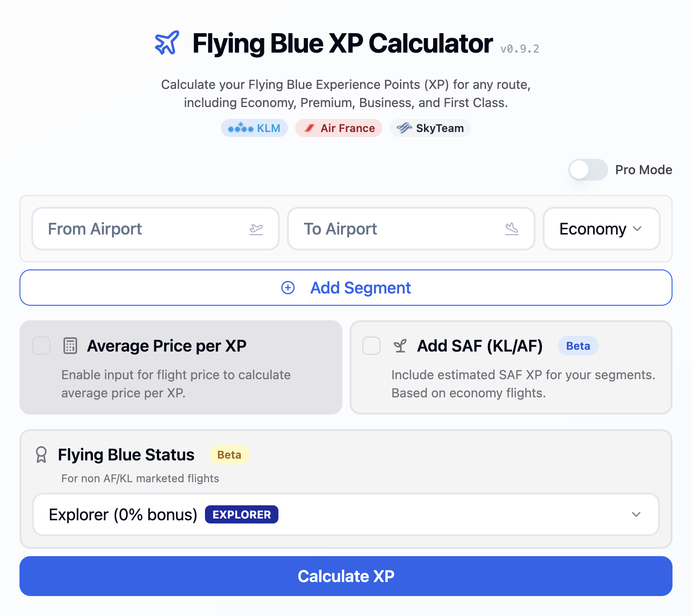This screenshot has width=692, height=616.
Task: Click Add Segment to add another flight
Action: tap(360, 288)
